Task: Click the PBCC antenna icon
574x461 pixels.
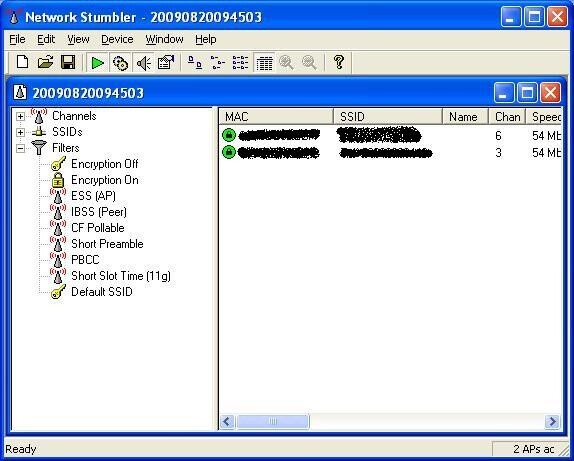Action: [x=58, y=259]
